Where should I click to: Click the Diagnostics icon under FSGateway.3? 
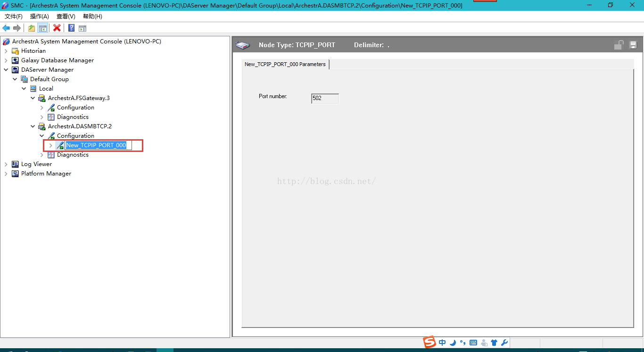[x=51, y=117]
